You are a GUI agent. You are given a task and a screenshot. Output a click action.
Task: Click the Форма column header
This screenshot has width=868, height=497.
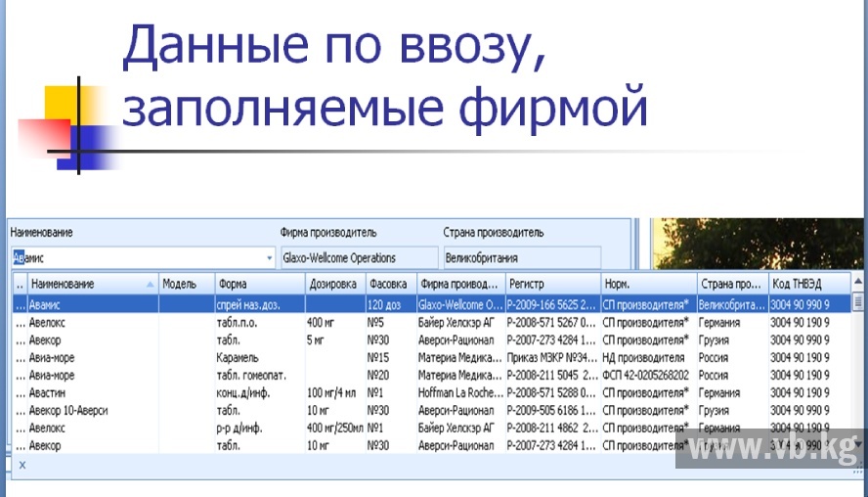pos(260,285)
